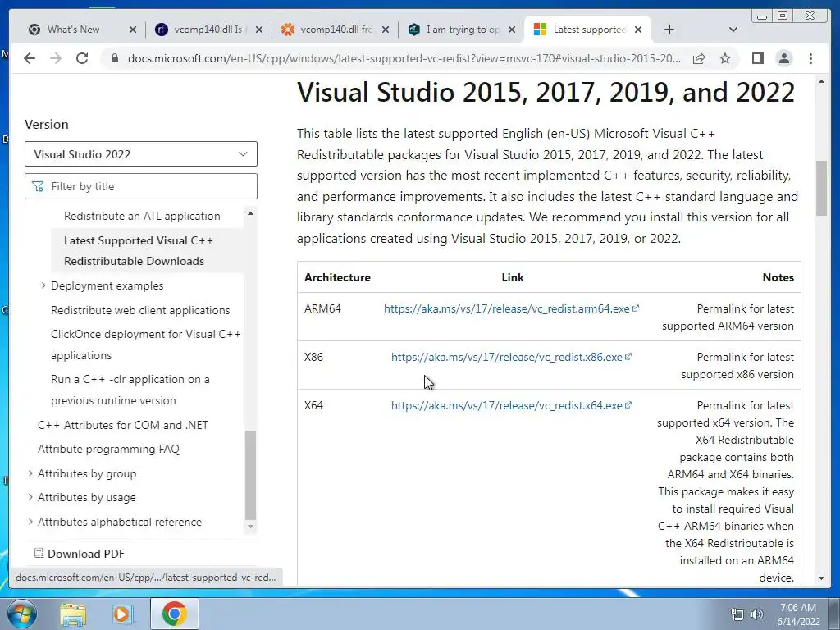The width and height of the screenshot is (840, 630).
Task: Close the I am trying to op tab
Action: click(x=512, y=30)
